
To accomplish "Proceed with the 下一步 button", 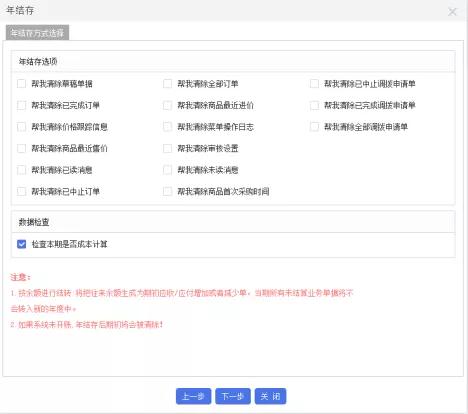I will pyautogui.click(x=233, y=396).
